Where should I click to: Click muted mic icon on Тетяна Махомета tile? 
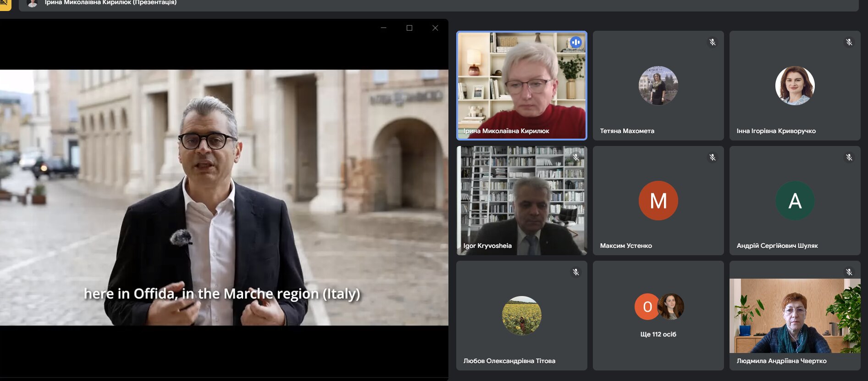coord(712,42)
